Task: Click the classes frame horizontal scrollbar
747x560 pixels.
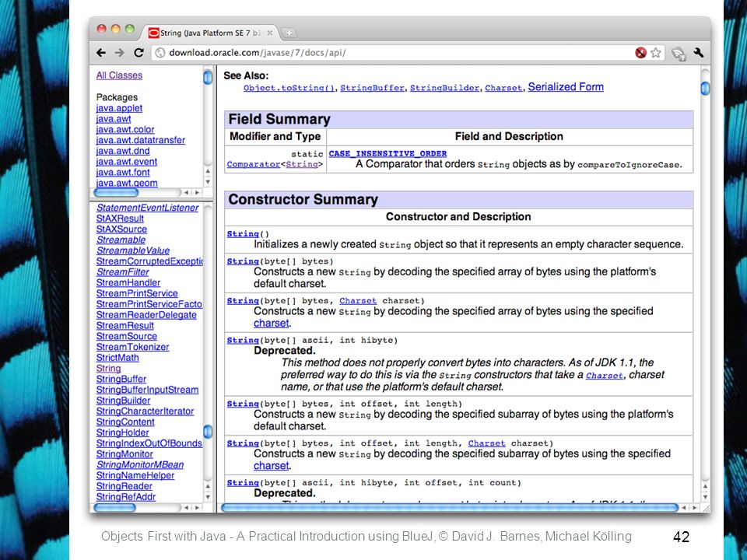Action: click(115, 508)
